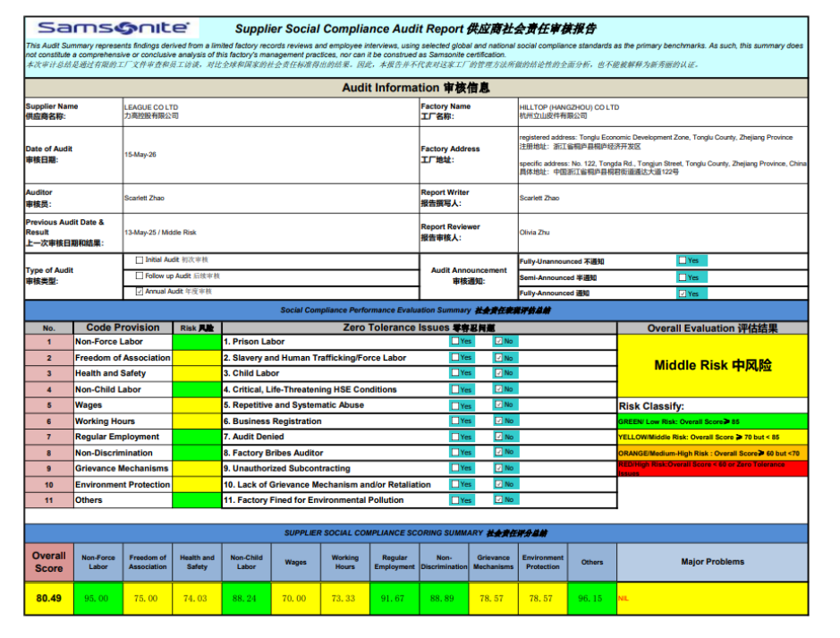Check Yes for Factory Bribes Auditor
This screenshot has width=840, height=638.
(455, 453)
